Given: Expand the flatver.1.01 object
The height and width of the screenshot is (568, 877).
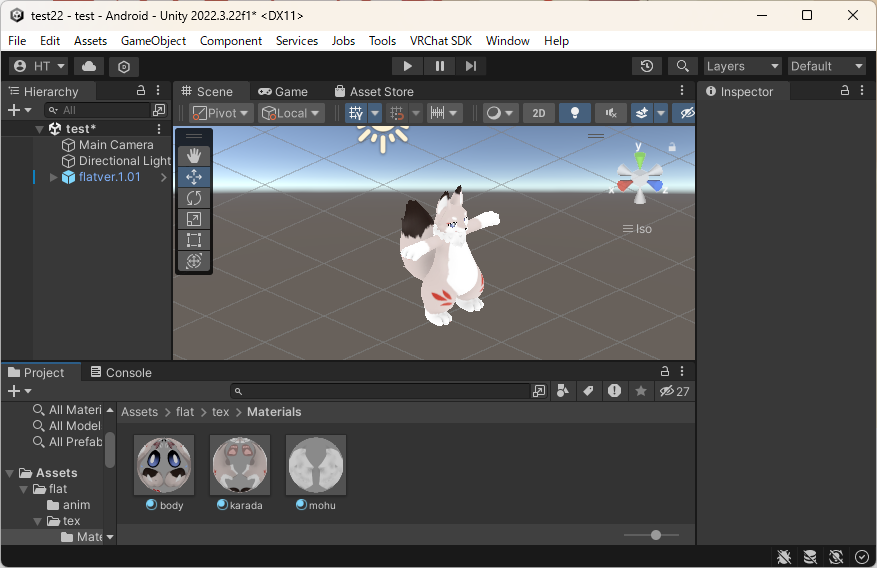Looking at the screenshot, I should pyautogui.click(x=54, y=177).
